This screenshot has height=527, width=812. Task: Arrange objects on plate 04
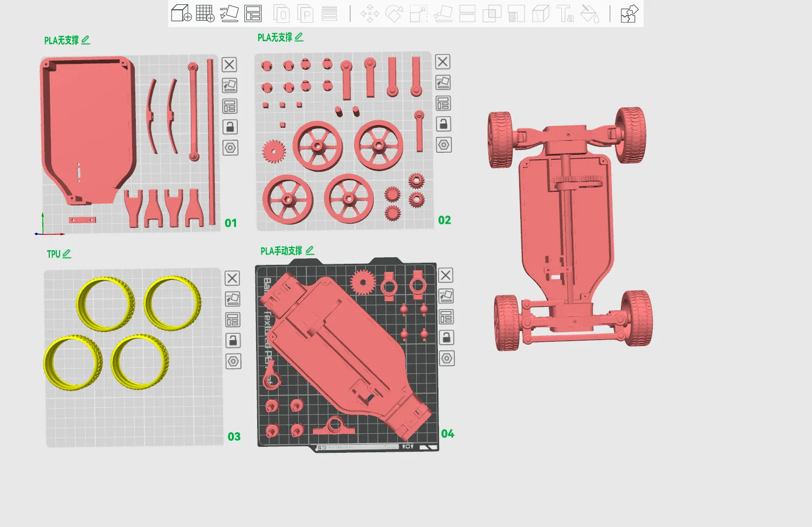point(446,317)
